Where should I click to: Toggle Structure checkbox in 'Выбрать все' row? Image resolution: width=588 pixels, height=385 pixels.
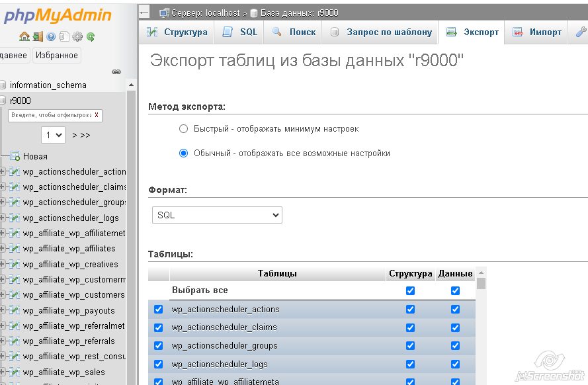tap(410, 290)
